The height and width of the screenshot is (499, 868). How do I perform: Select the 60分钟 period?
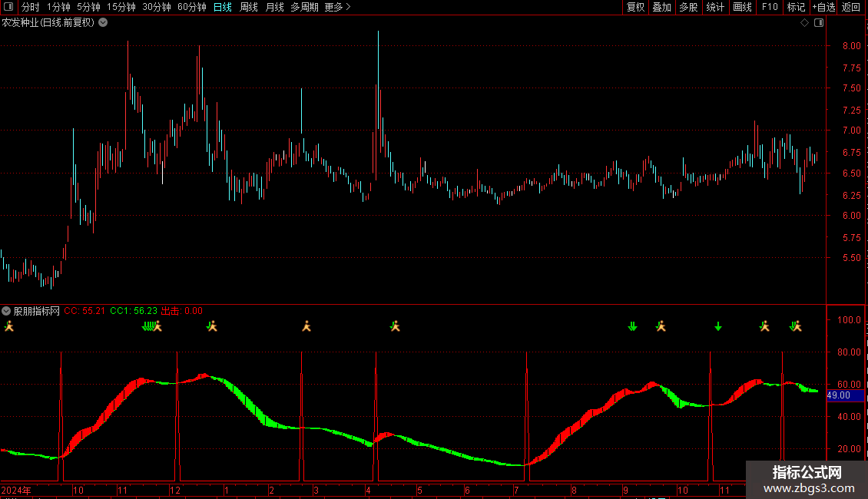coord(192,7)
